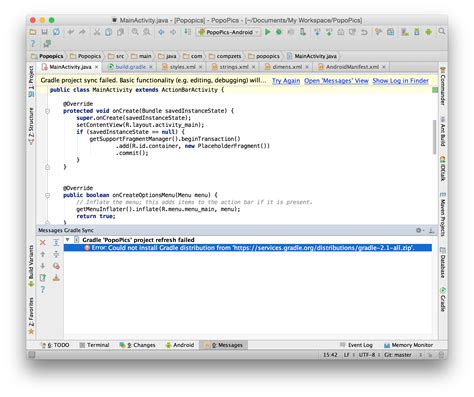Open the Android Device Monitor icon
The image size is (474, 397).
pos(429,32)
